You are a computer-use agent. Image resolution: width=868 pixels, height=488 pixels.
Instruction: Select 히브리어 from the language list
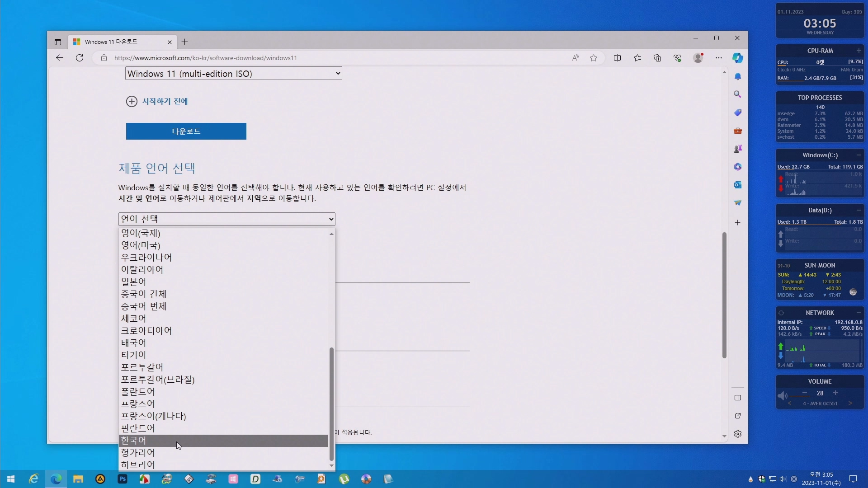[223, 465]
